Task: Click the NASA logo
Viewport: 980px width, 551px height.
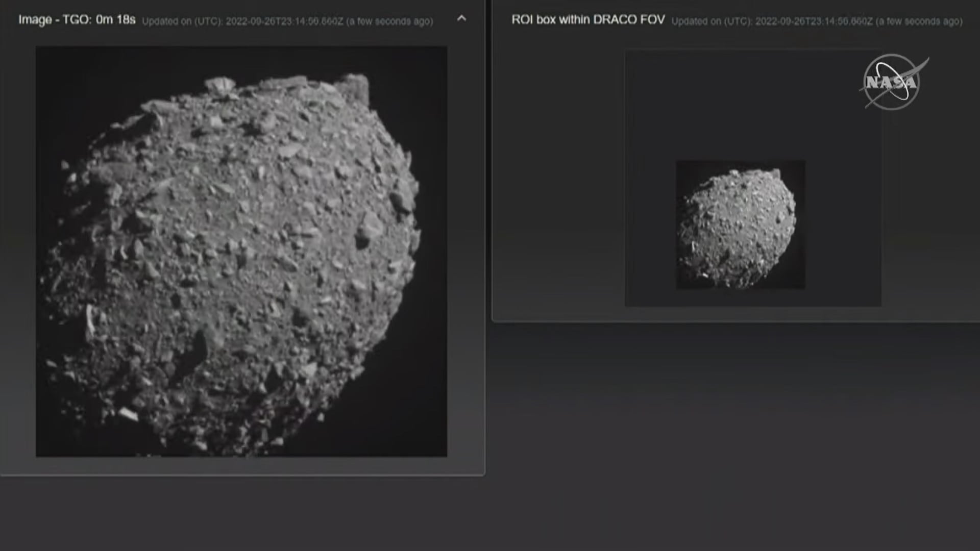Action: point(892,82)
